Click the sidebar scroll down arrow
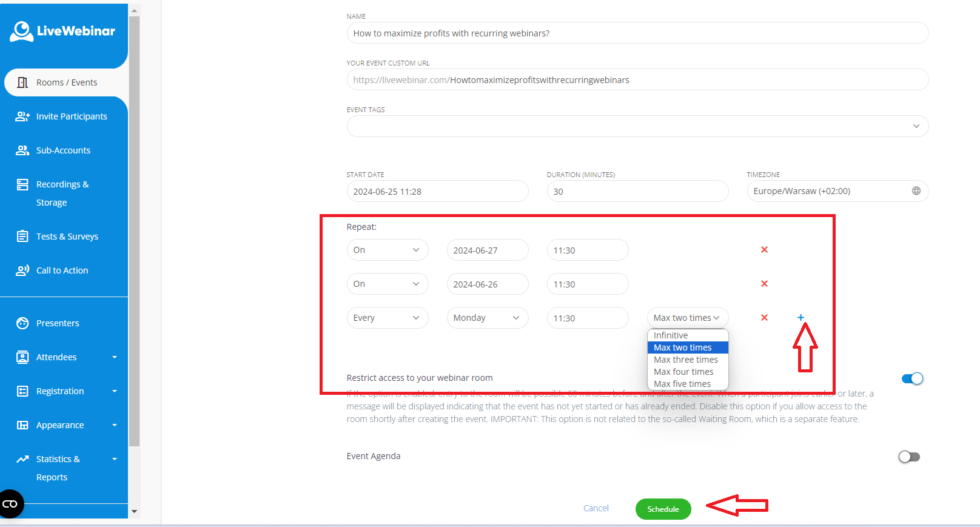The image size is (980, 527). click(134, 511)
